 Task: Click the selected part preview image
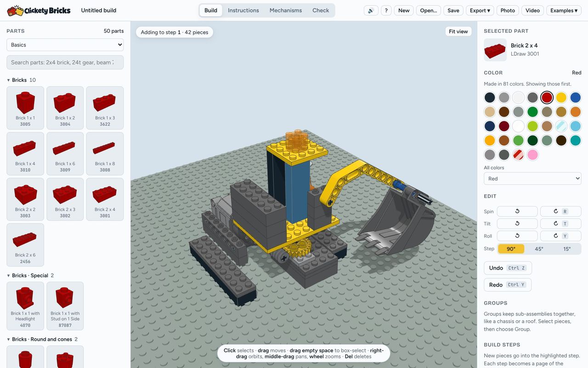coord(495,50)
